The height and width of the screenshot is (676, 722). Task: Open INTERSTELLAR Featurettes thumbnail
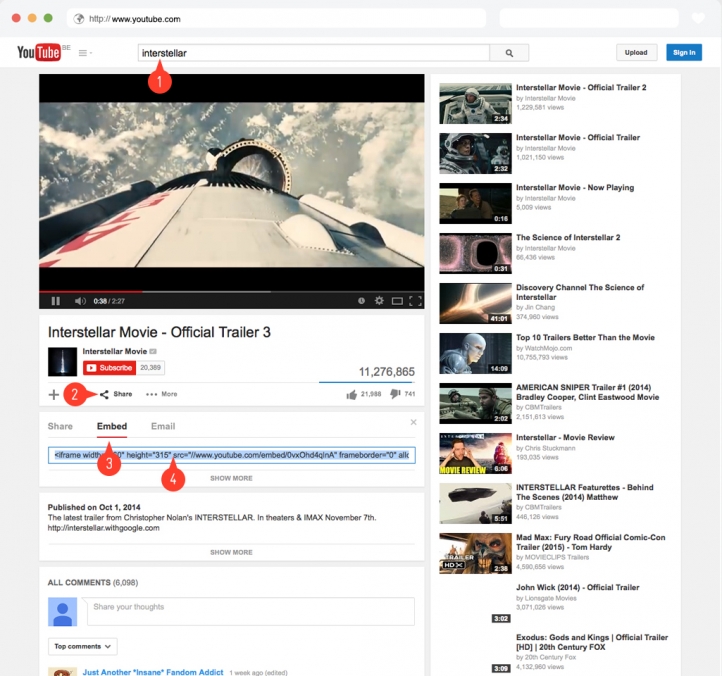[475, 504]
